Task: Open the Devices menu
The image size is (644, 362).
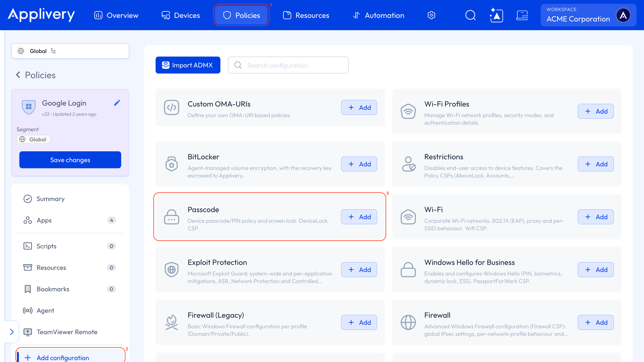Action: pos(181,15)
